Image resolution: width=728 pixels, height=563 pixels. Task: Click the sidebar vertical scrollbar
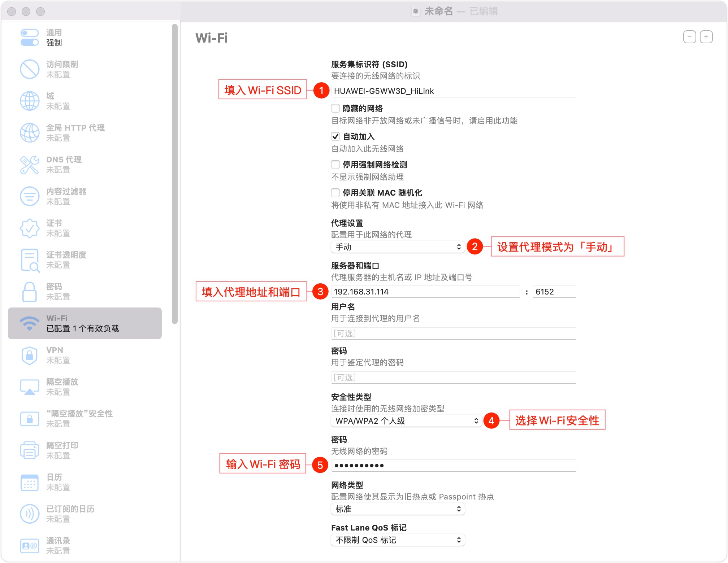click(x=175, y=174)
